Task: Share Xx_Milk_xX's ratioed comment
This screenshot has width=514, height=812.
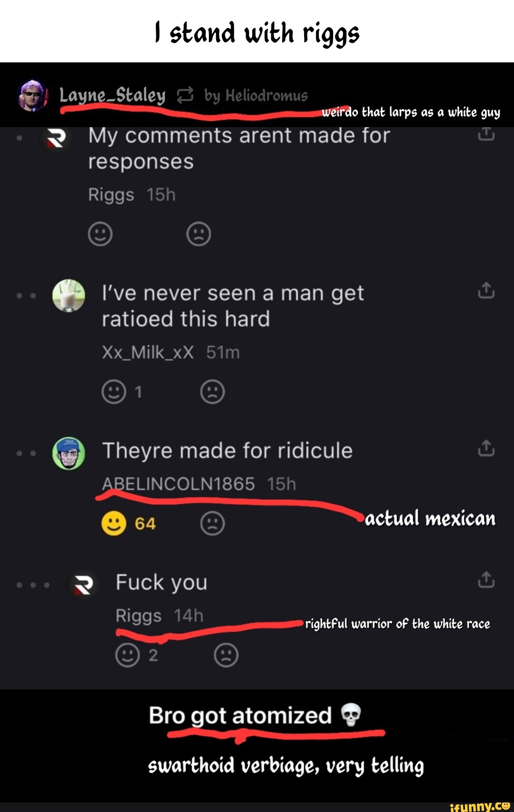Action: [x=486, y=291]
